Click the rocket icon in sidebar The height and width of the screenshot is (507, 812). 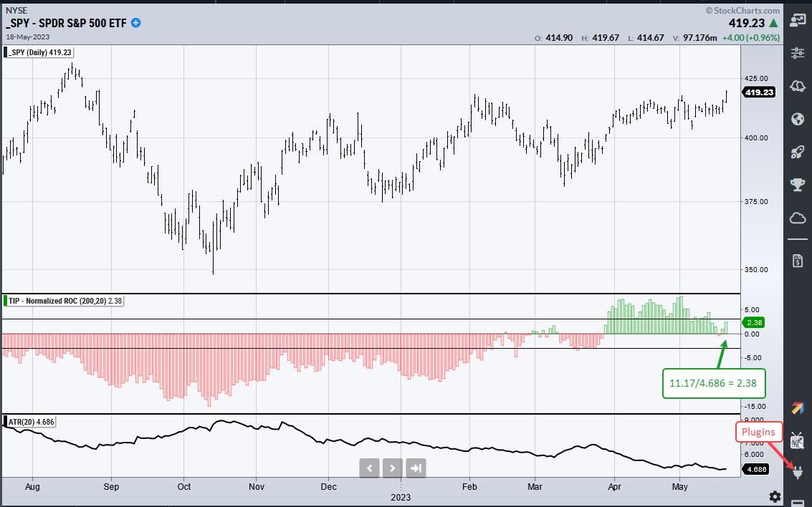(797, 152)
